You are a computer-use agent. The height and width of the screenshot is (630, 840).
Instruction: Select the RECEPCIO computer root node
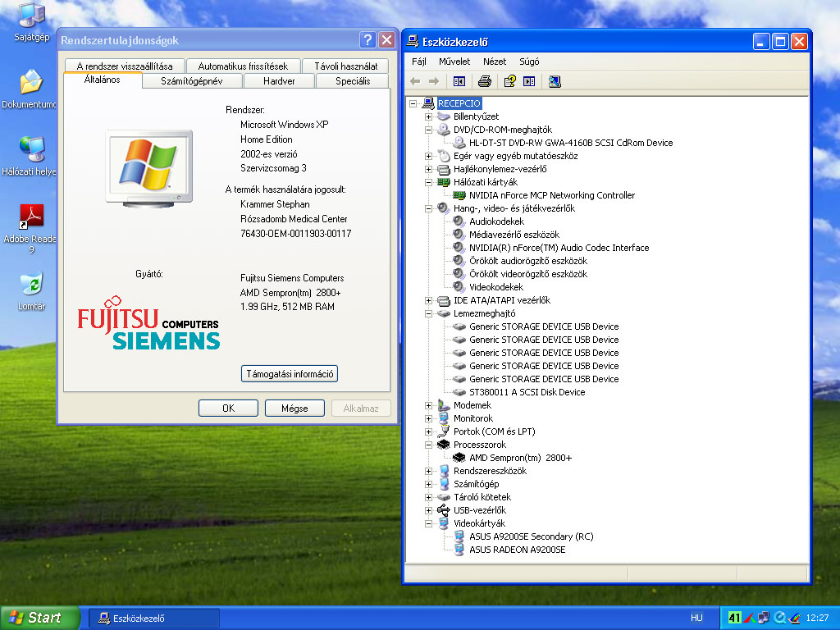(459, 103)
